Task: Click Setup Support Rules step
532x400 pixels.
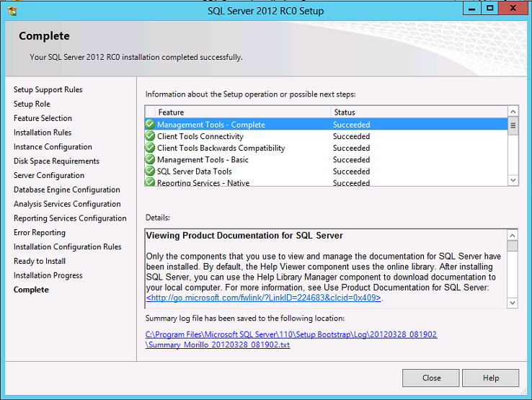Action: [x=48, y=89]
